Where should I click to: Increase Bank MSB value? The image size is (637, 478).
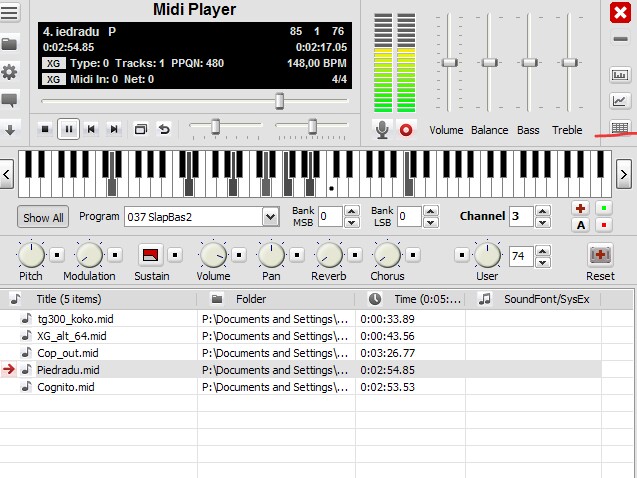tap(351, 211)
